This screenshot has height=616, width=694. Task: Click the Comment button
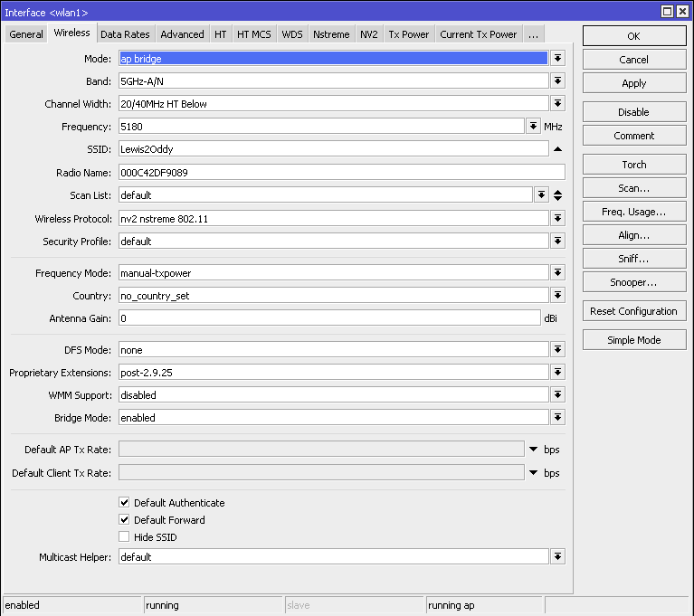(x=634, y=136)
